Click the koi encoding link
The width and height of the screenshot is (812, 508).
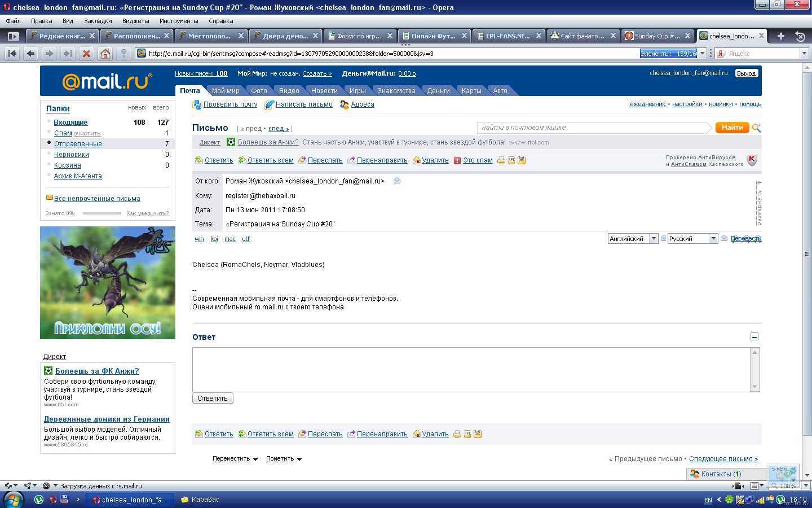[214, 239]
